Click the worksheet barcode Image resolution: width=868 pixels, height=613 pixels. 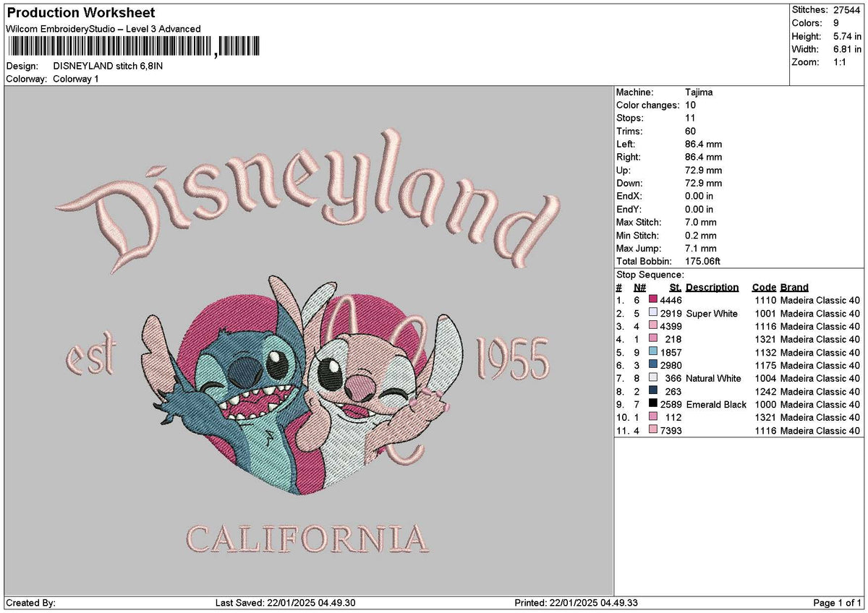pyautogui.click(x=134, y=47)
